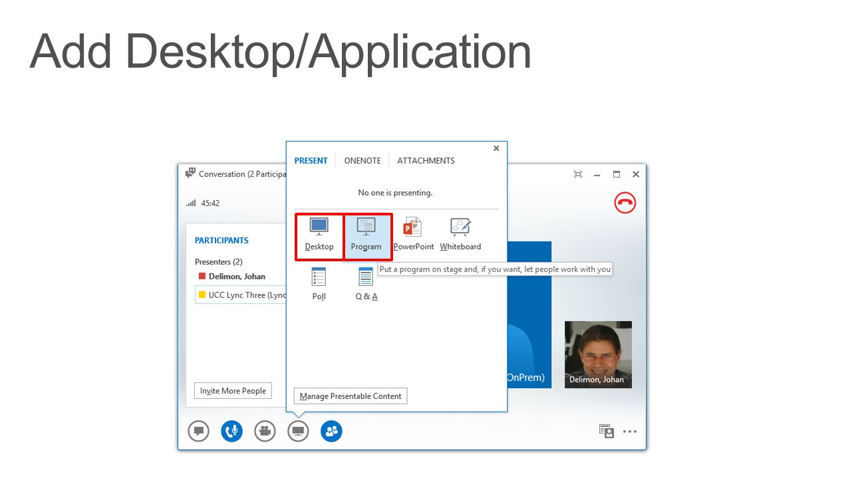Start a Q & A session
868x488 pixels.
[366, 284]
